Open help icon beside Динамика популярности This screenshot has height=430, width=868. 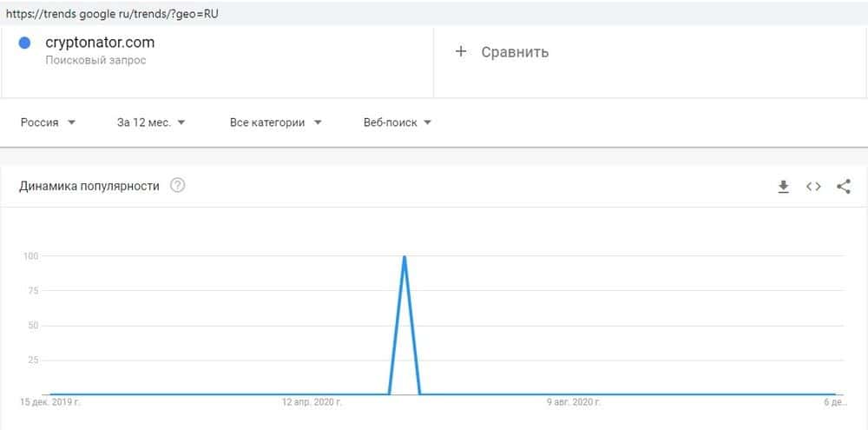(178, 186)
